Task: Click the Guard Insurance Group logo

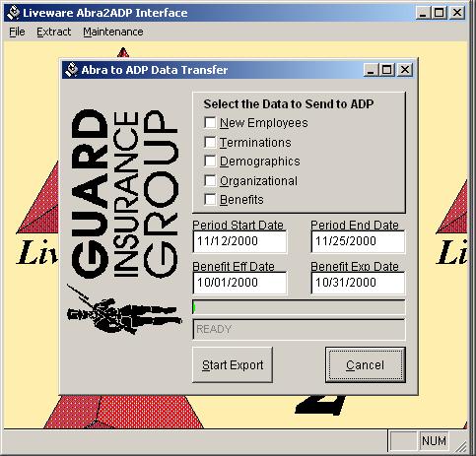Action: pyautogui.click(x=125, y=194)
